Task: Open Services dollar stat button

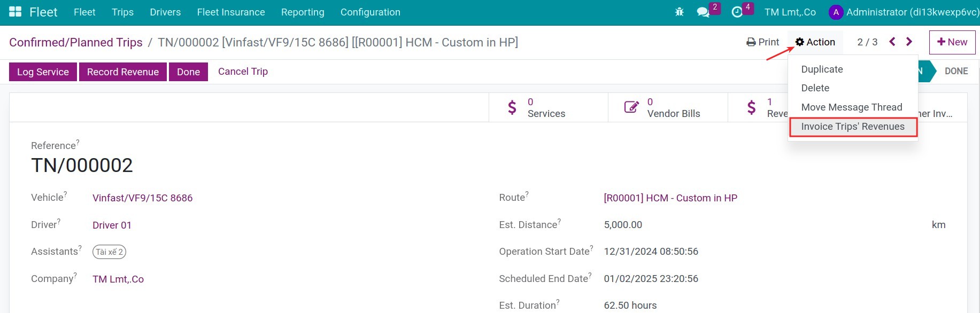Action: coord(549,107)
